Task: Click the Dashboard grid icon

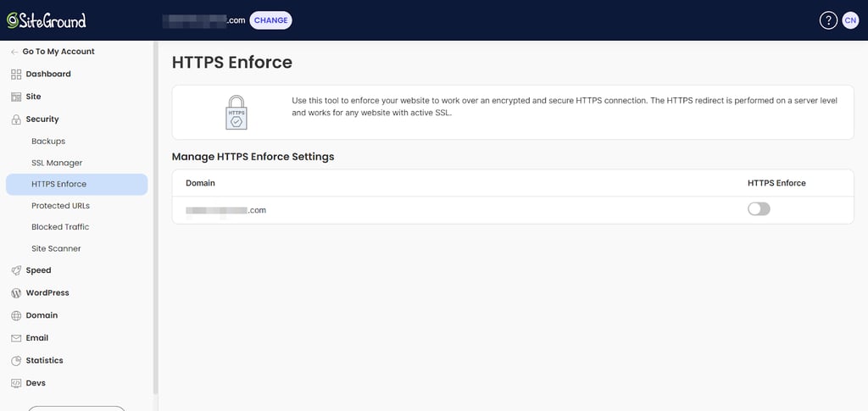Action: click(16, 74)
